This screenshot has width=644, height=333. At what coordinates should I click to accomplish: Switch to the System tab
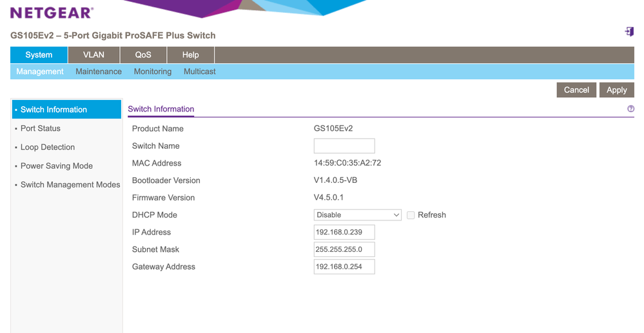pos(39,55)
